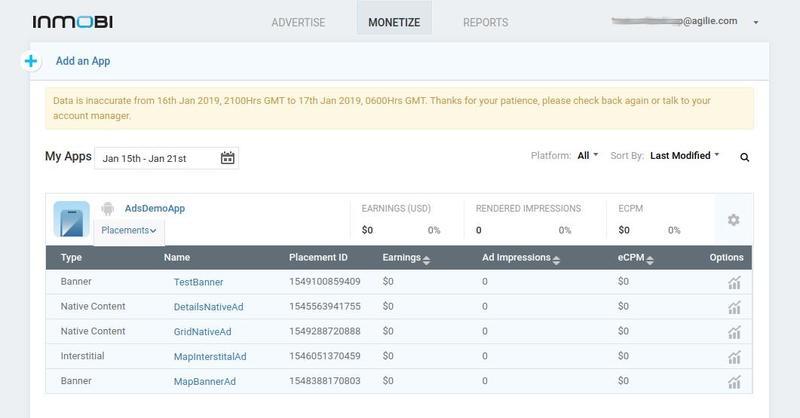This screenshot has width=800, height=418.
Task: Open chart options for MapInterstitalAd row
Action: (x=734, y=357)
